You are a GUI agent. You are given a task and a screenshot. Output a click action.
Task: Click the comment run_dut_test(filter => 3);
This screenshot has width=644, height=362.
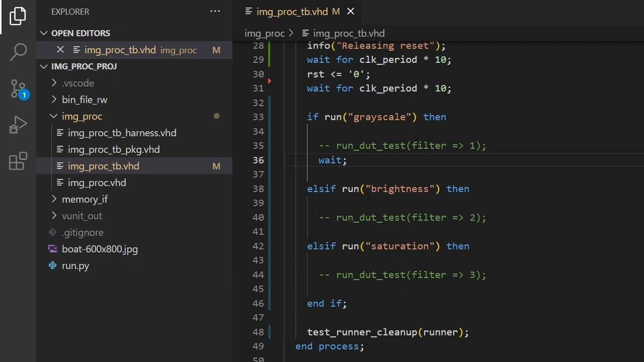click(x=403, y=275)
